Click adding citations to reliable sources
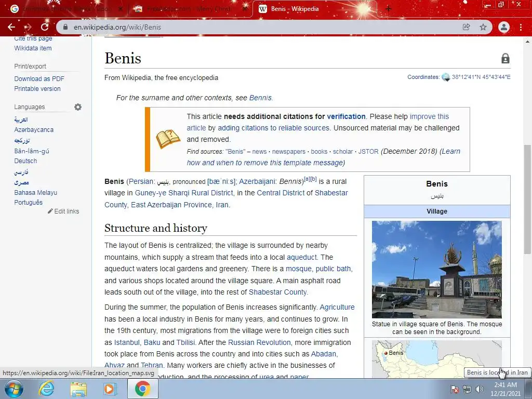 pyautogui.click(x=273, y=128)
